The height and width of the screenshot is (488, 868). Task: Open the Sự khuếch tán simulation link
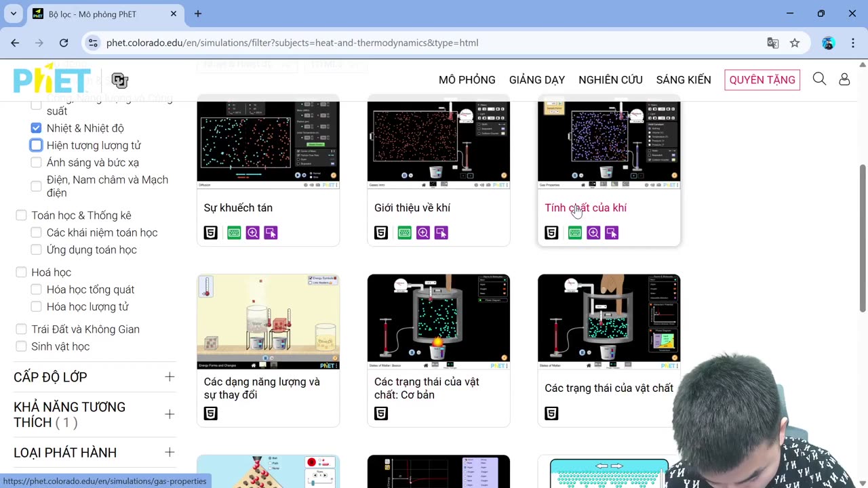(238, 207)
